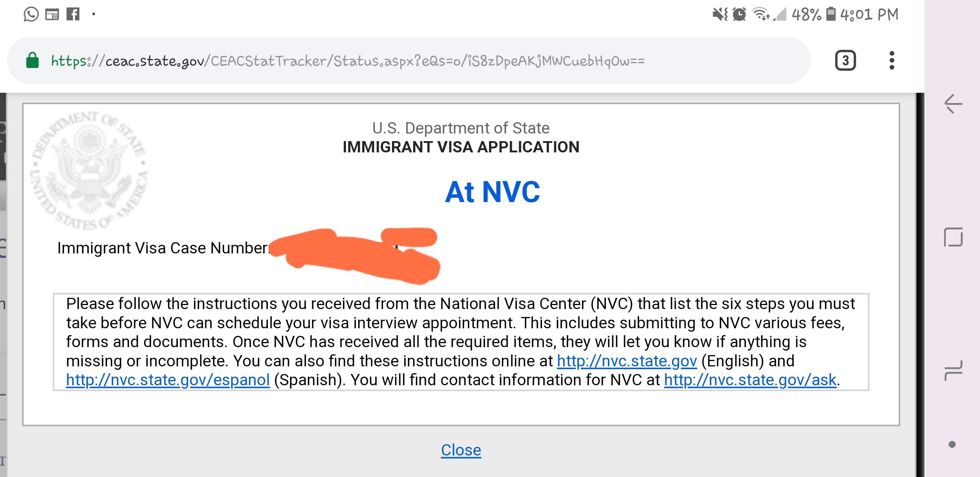Viewport: 980px width, 477px height.
Task: Tap the Wi-Fi signal status icon
Action: click(x=761, y=15)
